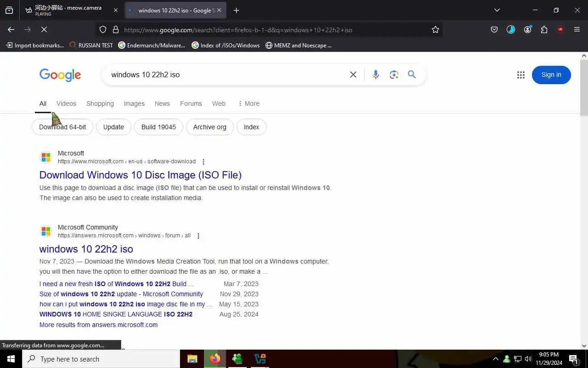The width and height of the screenshot is (588, 368).
Task: Close the meow.camera tab
Action: point(115,10)
